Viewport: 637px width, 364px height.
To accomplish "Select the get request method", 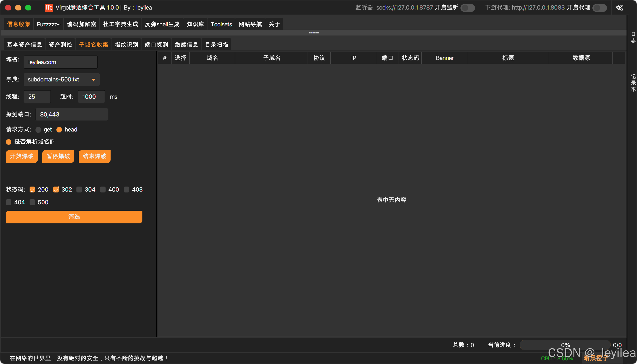I will 38,129.
